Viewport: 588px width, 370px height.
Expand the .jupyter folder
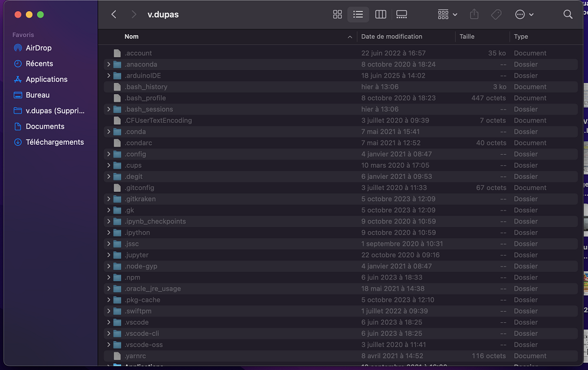coord(109,255)
